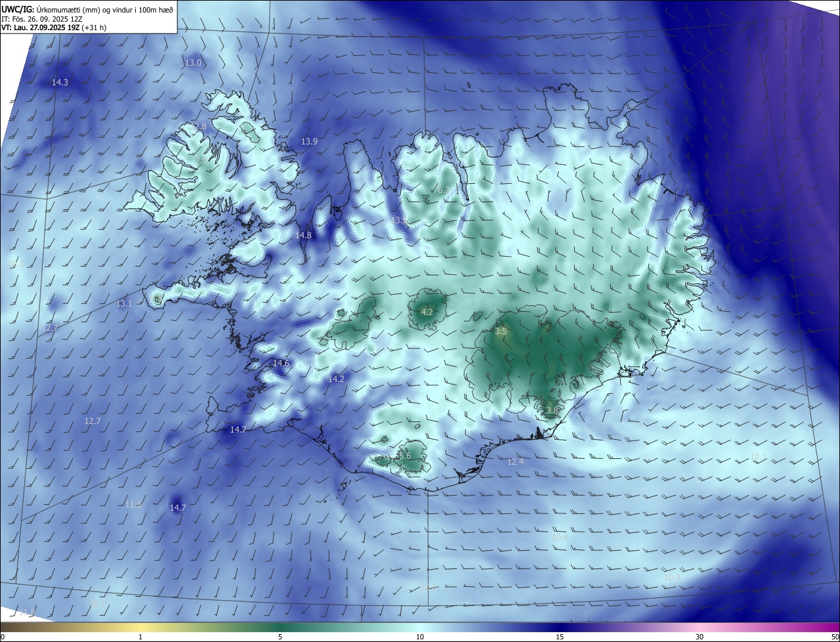Click the 50 tick on the colour scale
The height and width of the screenshot is (642, 840).
pyautogui.click(x=835, y=637)
